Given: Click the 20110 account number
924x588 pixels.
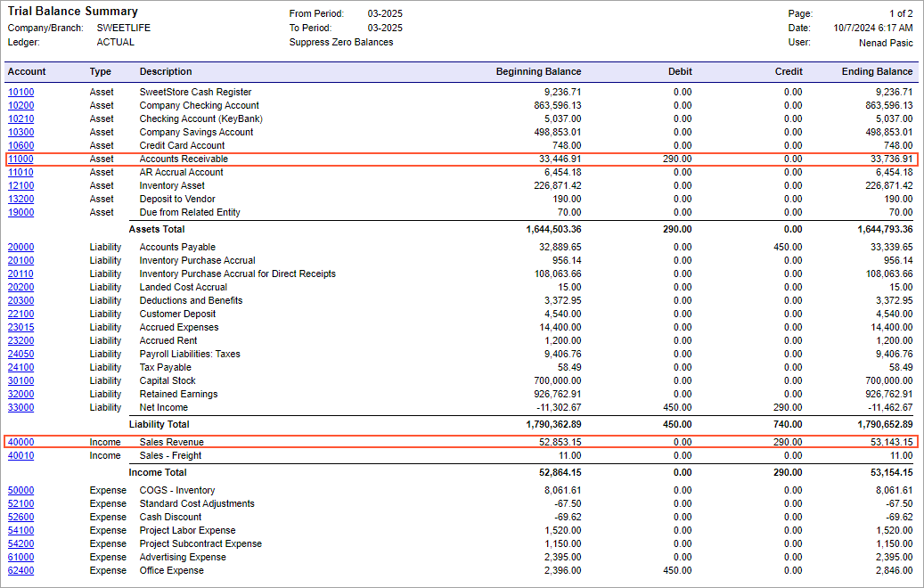Looking at the screenshot, I should click(x=20, y=274).
